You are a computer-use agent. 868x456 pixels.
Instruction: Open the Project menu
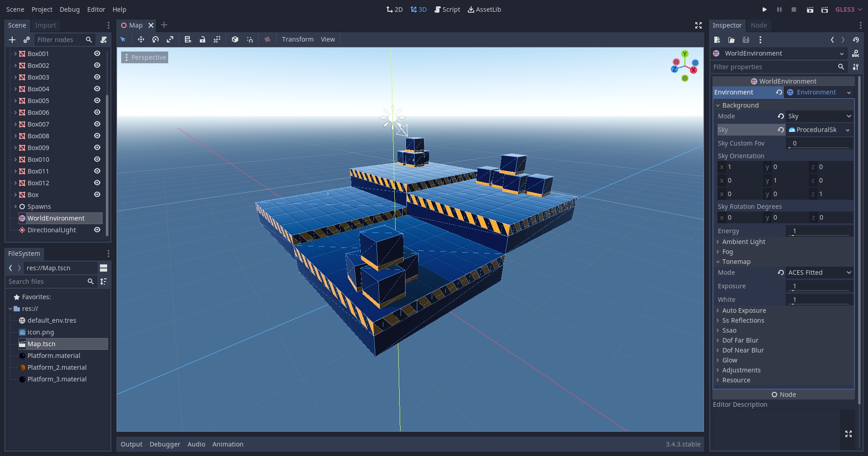pyautogui.click(x=42, y=9)
